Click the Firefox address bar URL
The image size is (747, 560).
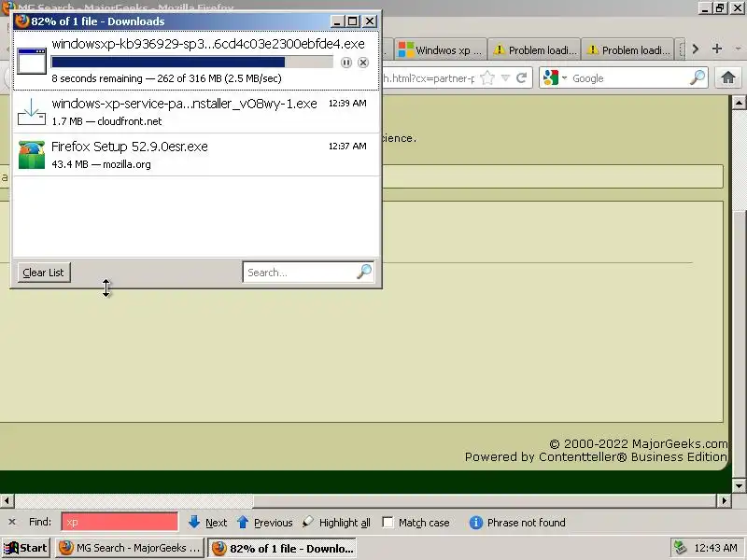(x=429, y=78)
